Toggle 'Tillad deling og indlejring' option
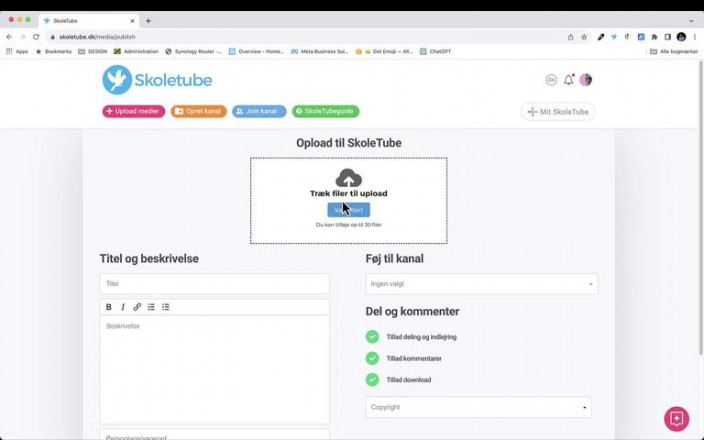The width and height of the screenshot is (704, 440). pos(372,337)
